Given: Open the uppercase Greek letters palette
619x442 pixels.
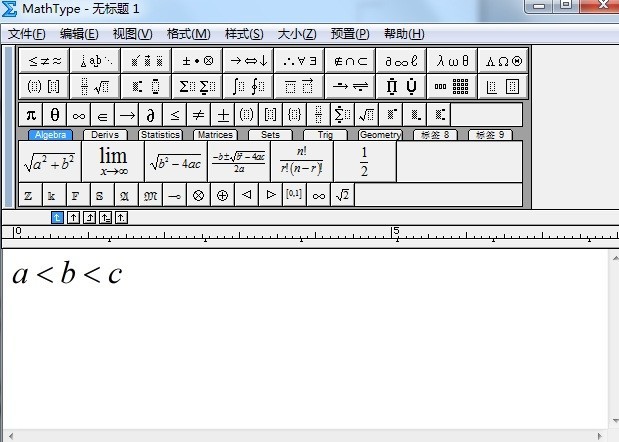Looking at the screenshot, I should 503,61.
